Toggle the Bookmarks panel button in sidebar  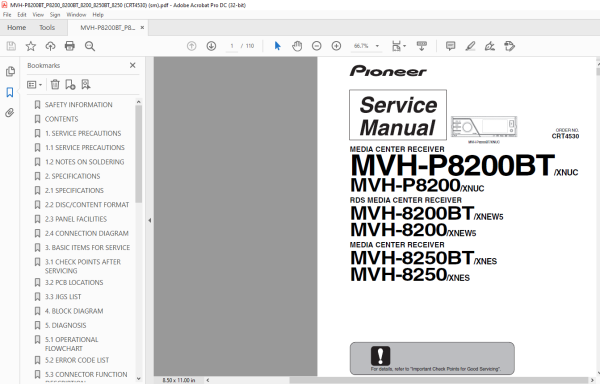tap(10, 92)
